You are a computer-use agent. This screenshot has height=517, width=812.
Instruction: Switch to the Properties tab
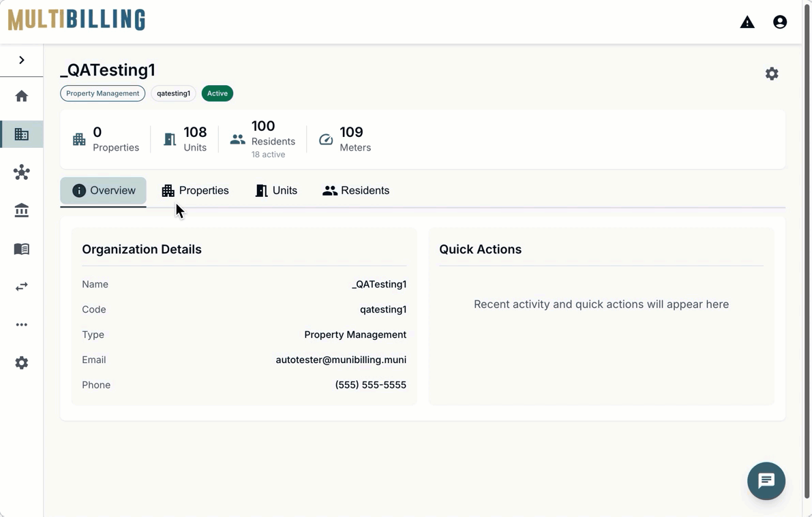click(195, 191)
